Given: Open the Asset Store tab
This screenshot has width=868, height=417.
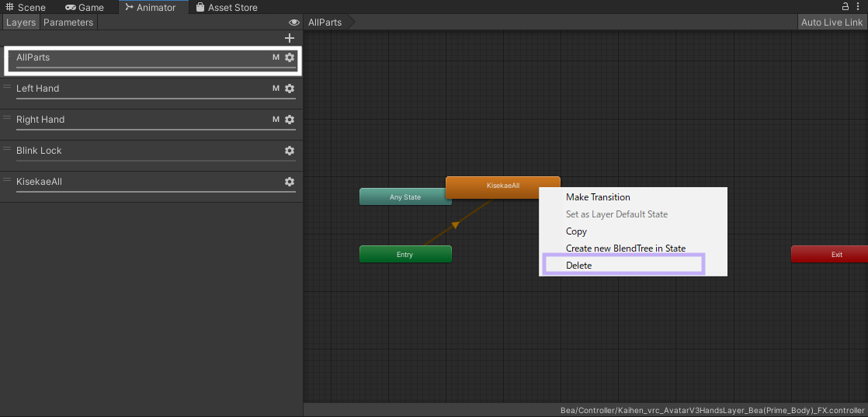Looking at the screenshot, I should tap(227, 7).
